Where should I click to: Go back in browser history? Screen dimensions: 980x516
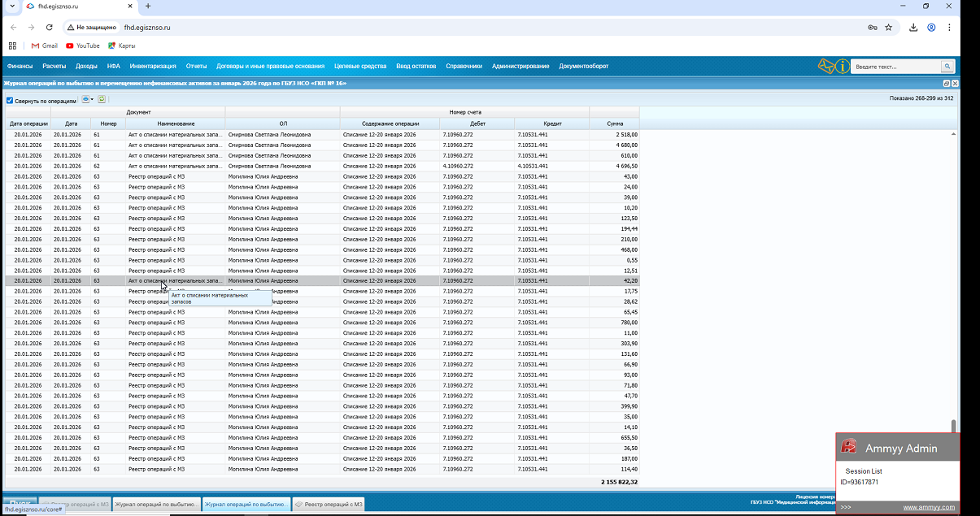(x=14, y=27)
